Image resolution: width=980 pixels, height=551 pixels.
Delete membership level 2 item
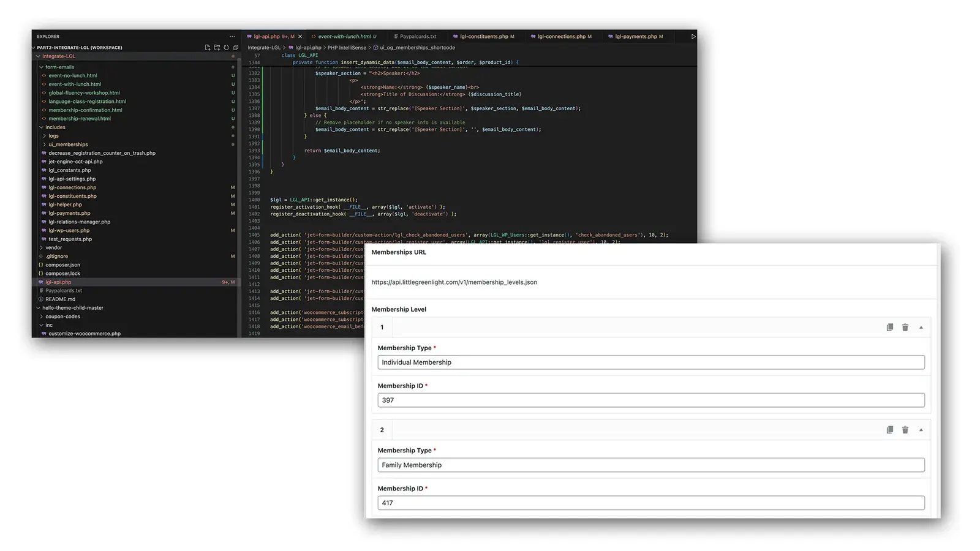(x=905, y=430)
